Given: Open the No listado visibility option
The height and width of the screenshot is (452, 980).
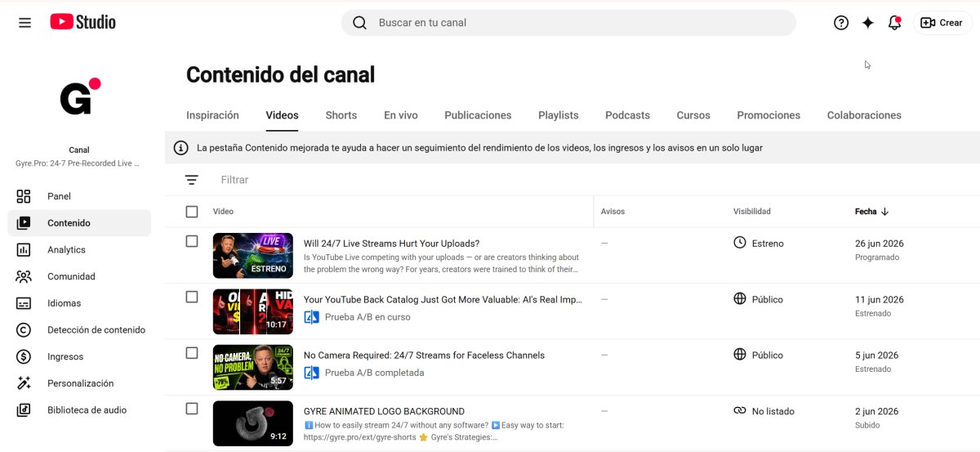Looking at the screenshot, I should point(773,411).
